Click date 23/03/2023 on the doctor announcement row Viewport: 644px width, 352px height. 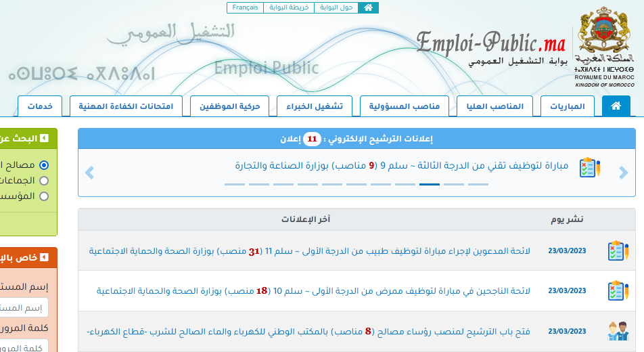567,251
